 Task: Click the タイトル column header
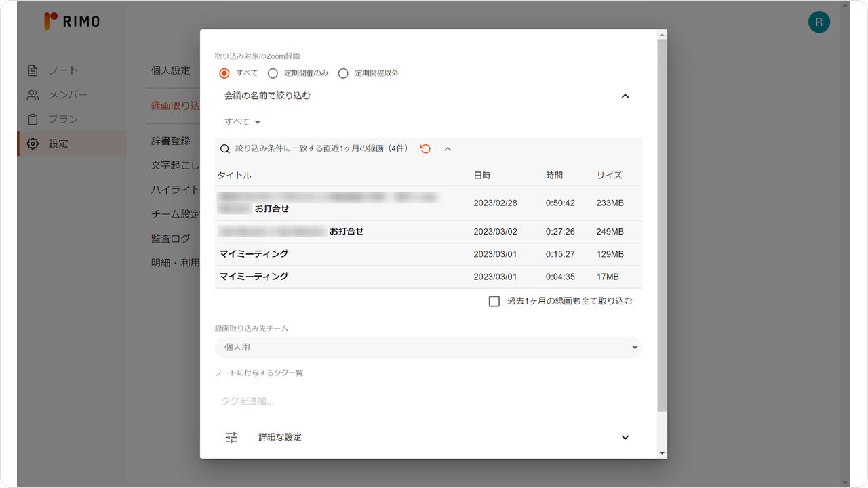(x=235, y=176)
